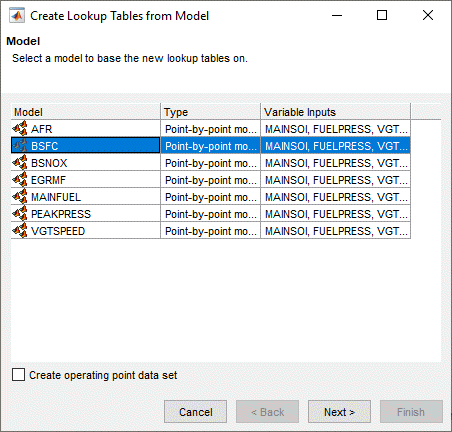Click the Type cell for EGRMF
Image resolution: width=452 pixels, height=432 pixels.
(x=210, y=180)
